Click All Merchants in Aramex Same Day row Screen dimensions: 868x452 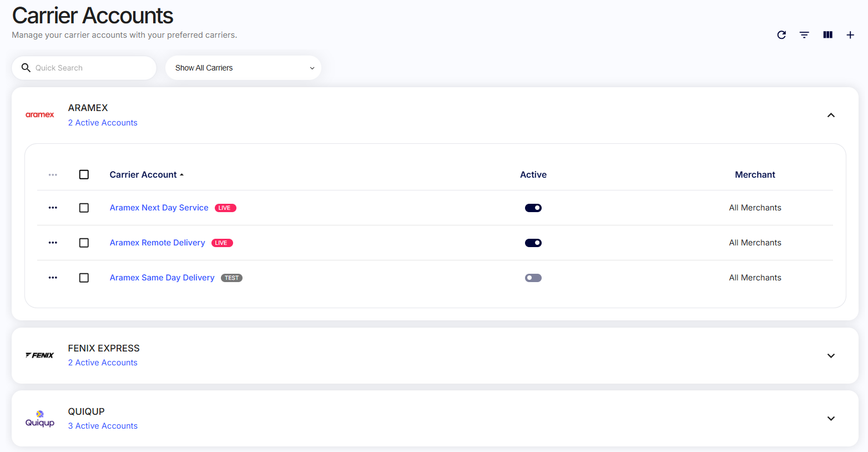755,278
